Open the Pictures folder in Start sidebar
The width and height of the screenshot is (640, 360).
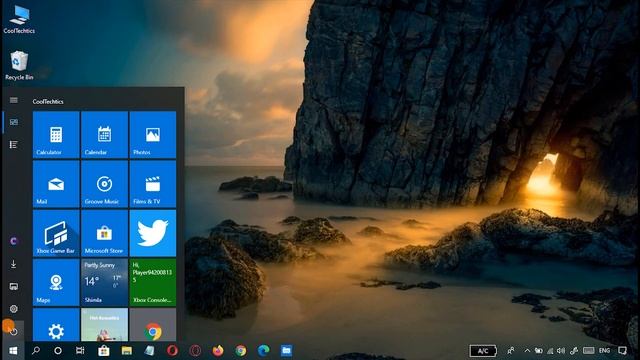coord(13,287)
